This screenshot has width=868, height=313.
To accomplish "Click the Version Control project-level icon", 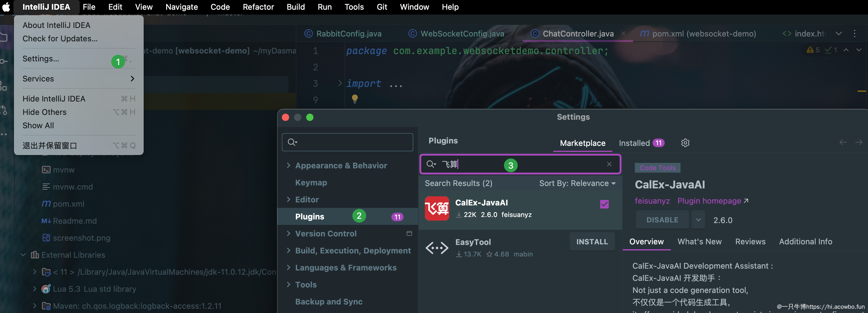I will (x=409, y=234).
